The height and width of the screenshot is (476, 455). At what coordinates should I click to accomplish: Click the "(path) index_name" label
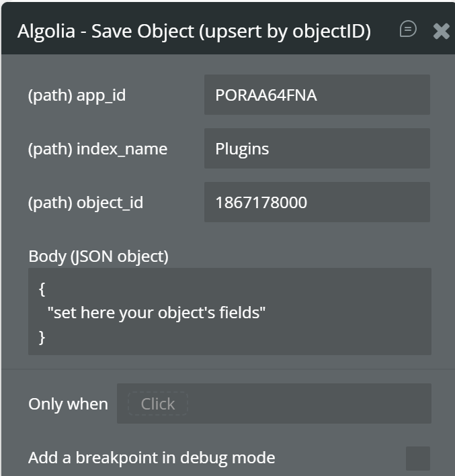coord(97,149)
